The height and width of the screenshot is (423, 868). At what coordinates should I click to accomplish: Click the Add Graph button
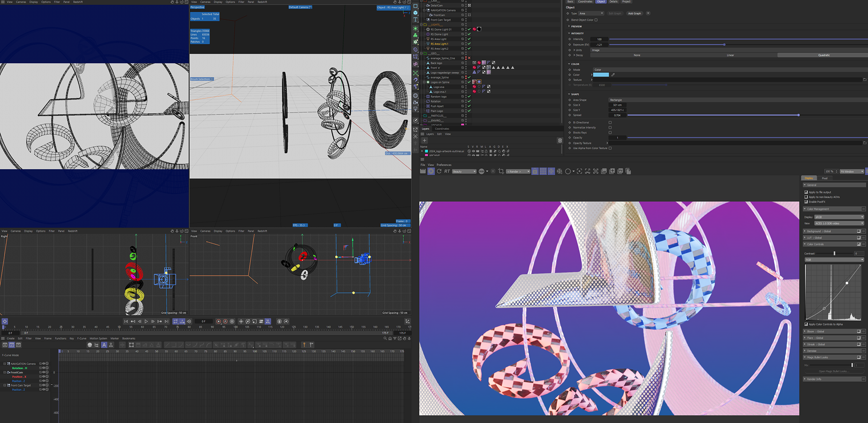tap(634, 14)
